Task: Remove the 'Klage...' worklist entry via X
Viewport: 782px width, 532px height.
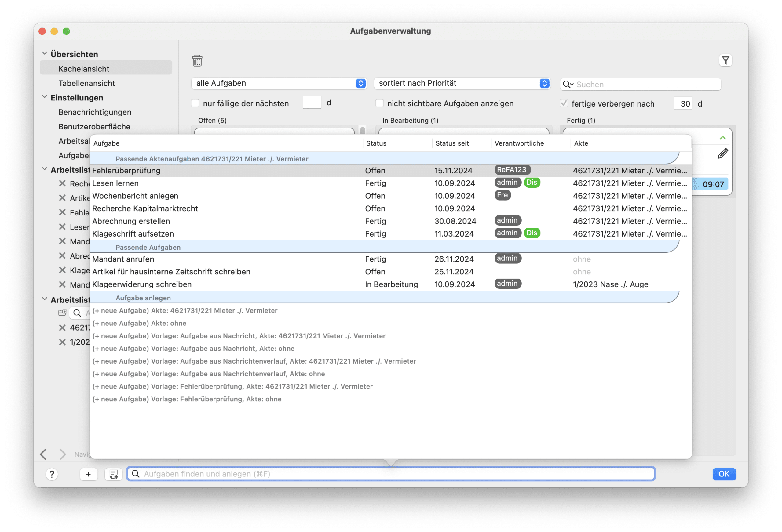Action: point(62,270)
